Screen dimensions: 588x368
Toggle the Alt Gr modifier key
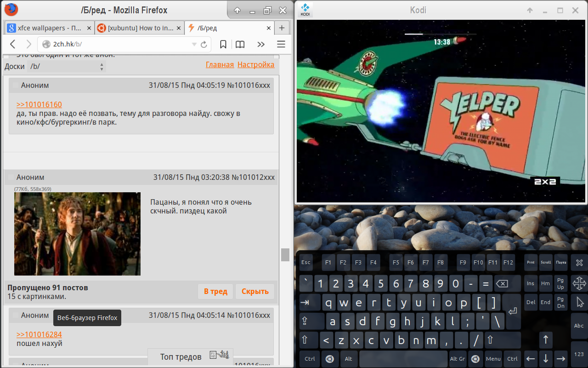click(458, 359)
